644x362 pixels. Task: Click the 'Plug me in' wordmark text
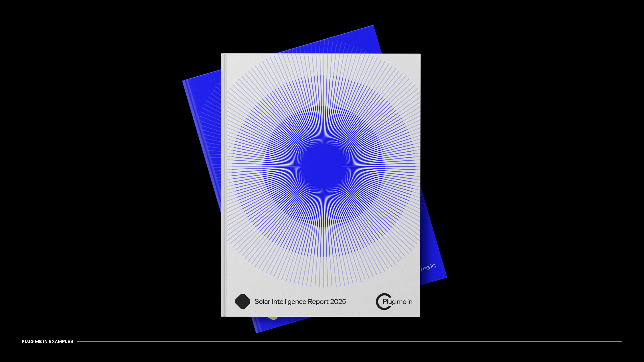(x=397, y=302)
